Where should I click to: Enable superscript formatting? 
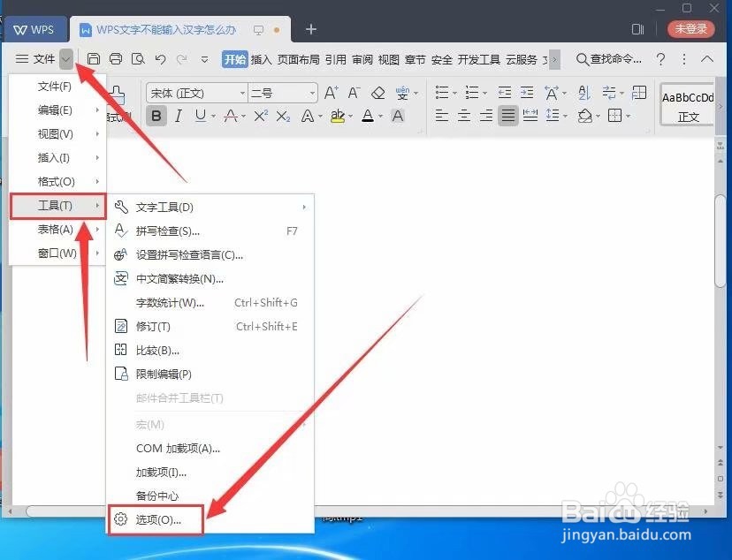(x=262, y=114)
